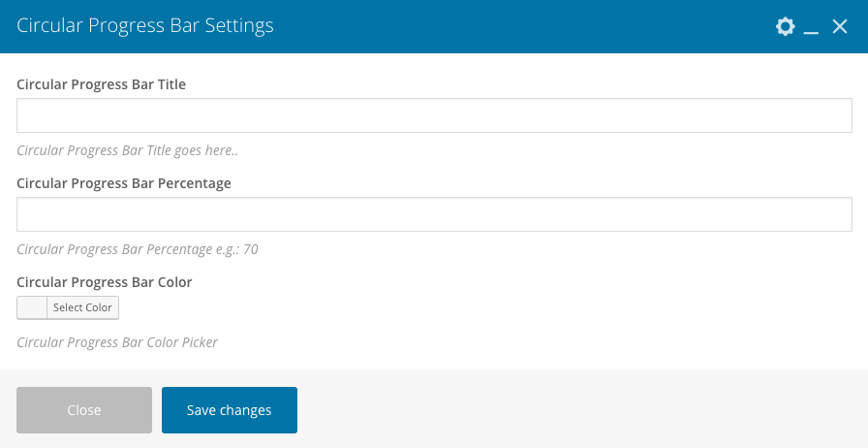Viewport: 868px width, 448px height.
Task: Click the X icon in the header
Action: tap(840, 27)
